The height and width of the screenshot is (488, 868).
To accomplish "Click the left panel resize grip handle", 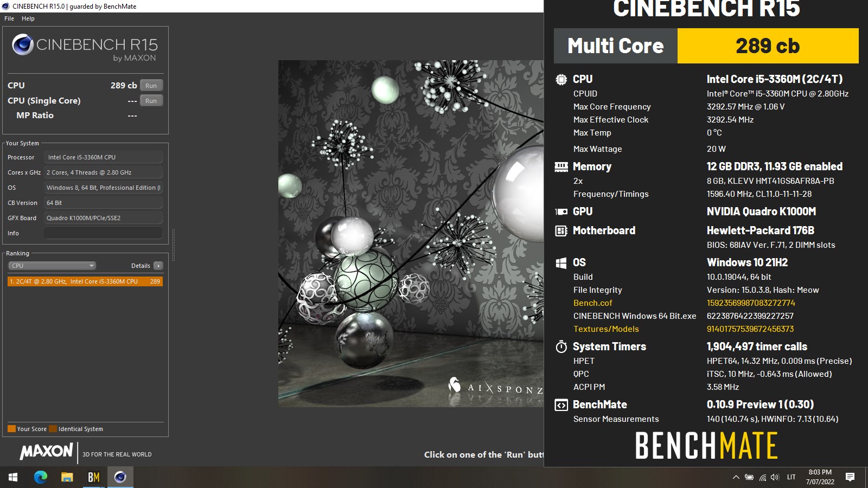I will point(173,245).
